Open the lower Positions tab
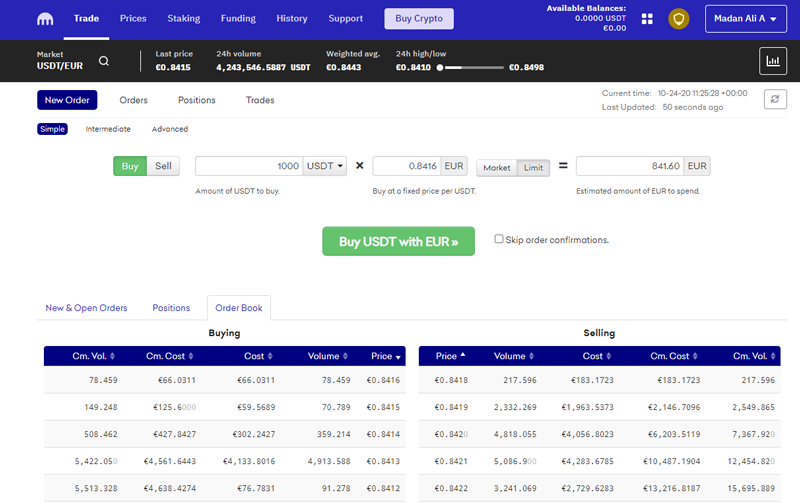800x504 pixels. point(171,308)
